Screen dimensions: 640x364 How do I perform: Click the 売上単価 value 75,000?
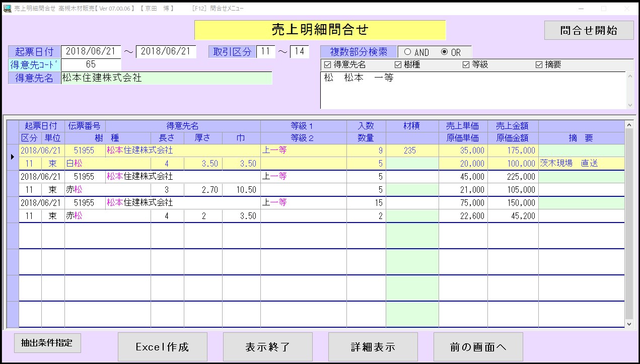pyautogui.click(x=463, y=203)
